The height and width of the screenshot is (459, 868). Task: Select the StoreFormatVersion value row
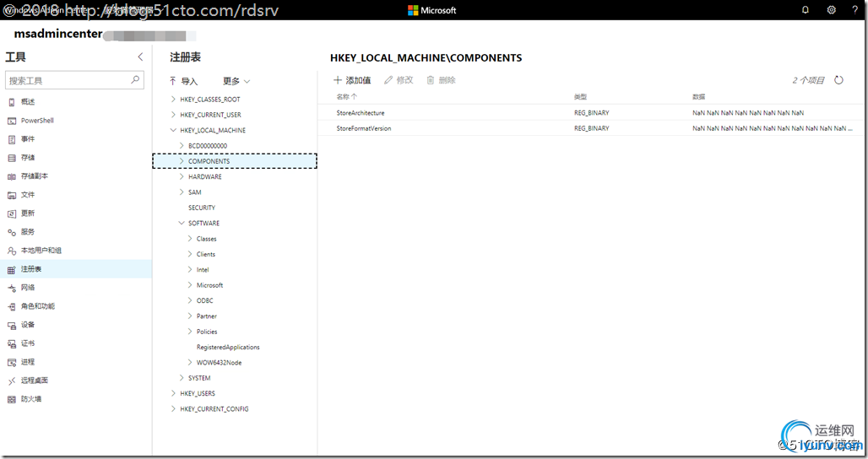[x=593, y=127]
